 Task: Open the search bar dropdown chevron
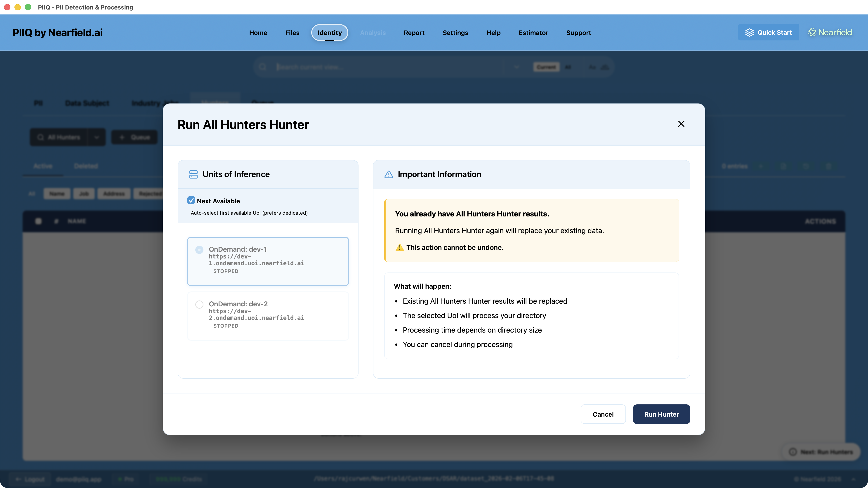click(517, 67)
